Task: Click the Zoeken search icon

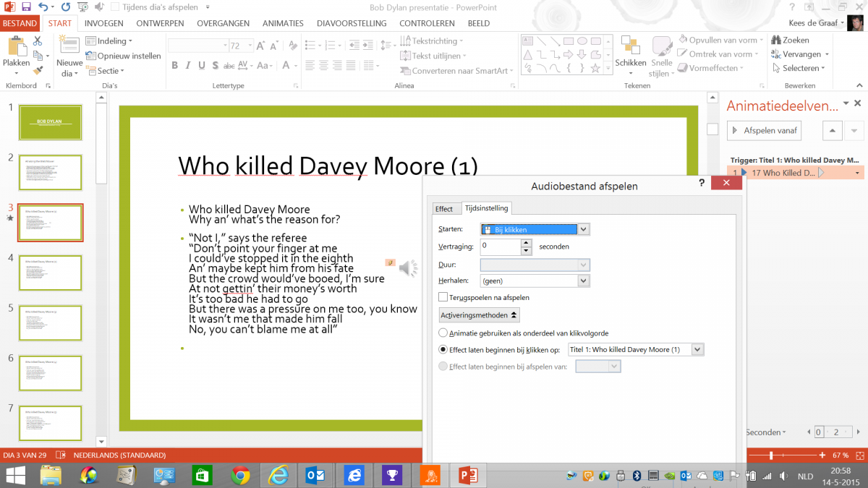Action: [x=776, y=40]
